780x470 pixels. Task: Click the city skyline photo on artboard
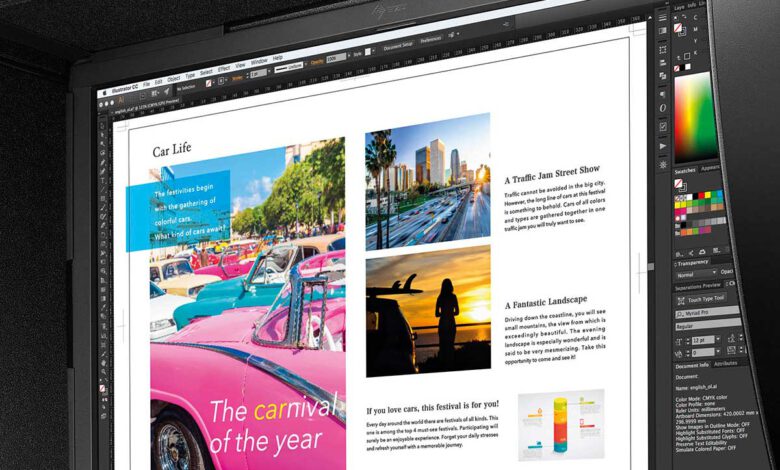point(428,182)
